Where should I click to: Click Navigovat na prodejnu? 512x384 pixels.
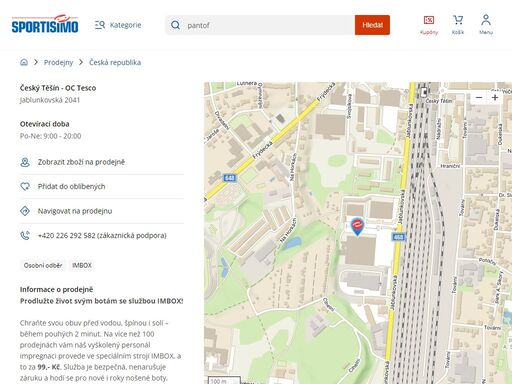(75, 211)
